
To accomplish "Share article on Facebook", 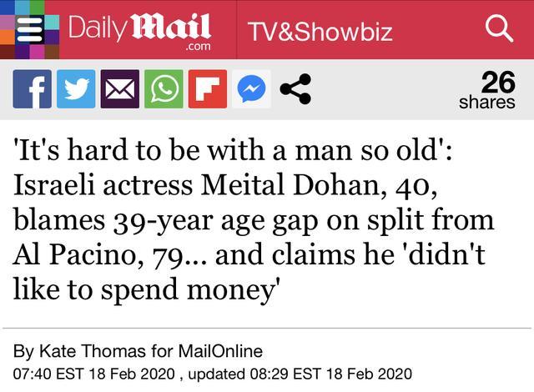I will 31,90.
